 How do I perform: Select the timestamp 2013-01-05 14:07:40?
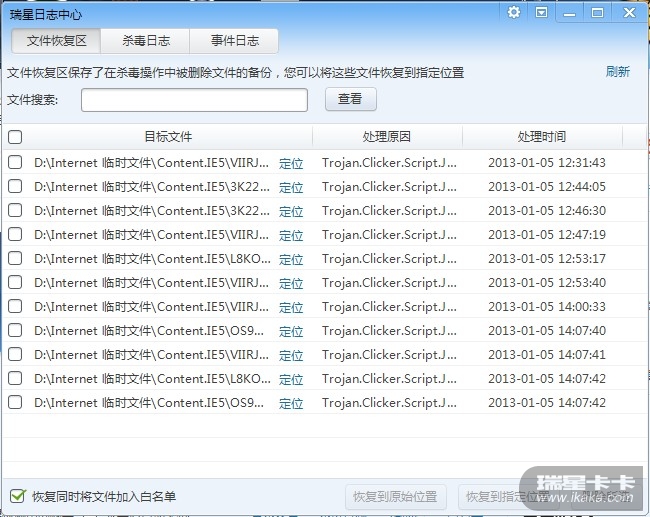click(x=547, y=331)
